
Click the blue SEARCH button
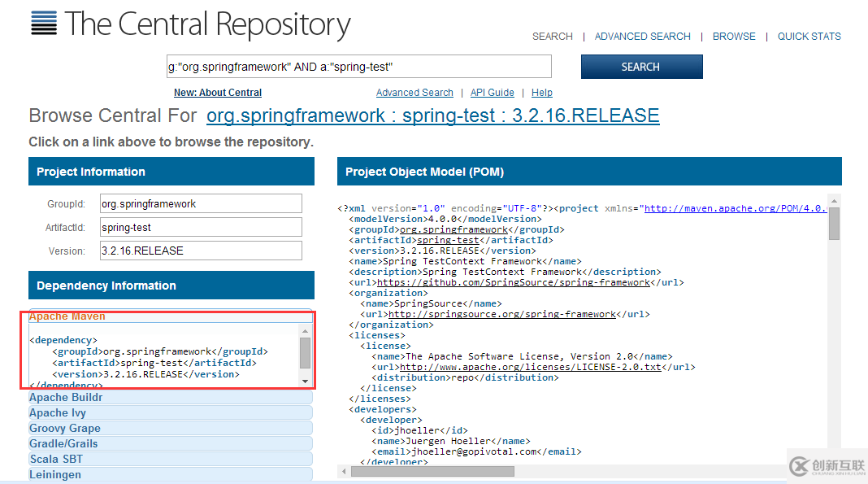[641, 67]
